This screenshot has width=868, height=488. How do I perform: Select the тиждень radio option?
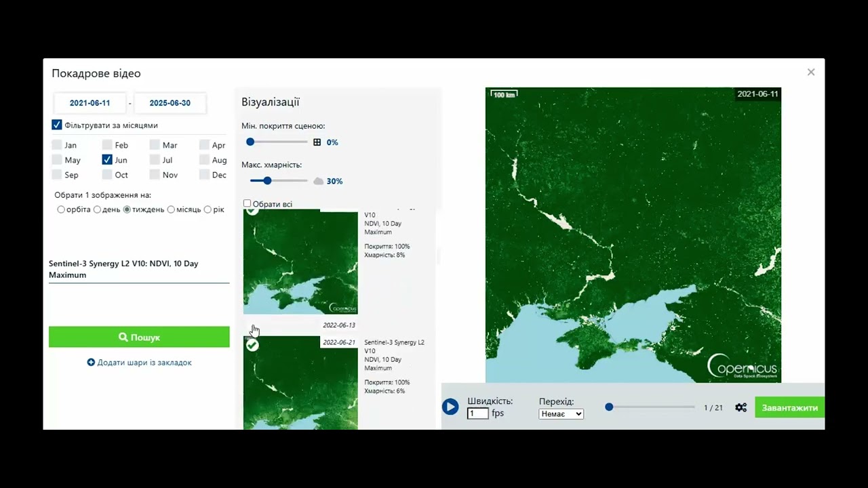[x=127, y=209]
